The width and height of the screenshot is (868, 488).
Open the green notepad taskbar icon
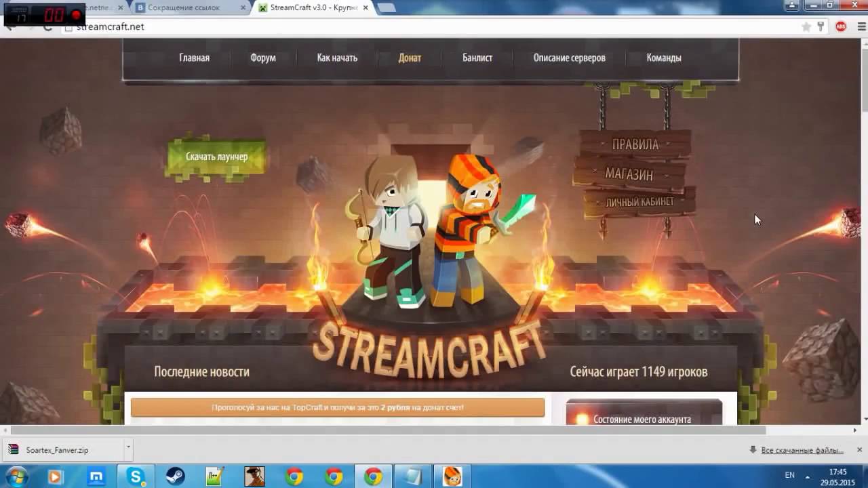coord(215,476)
